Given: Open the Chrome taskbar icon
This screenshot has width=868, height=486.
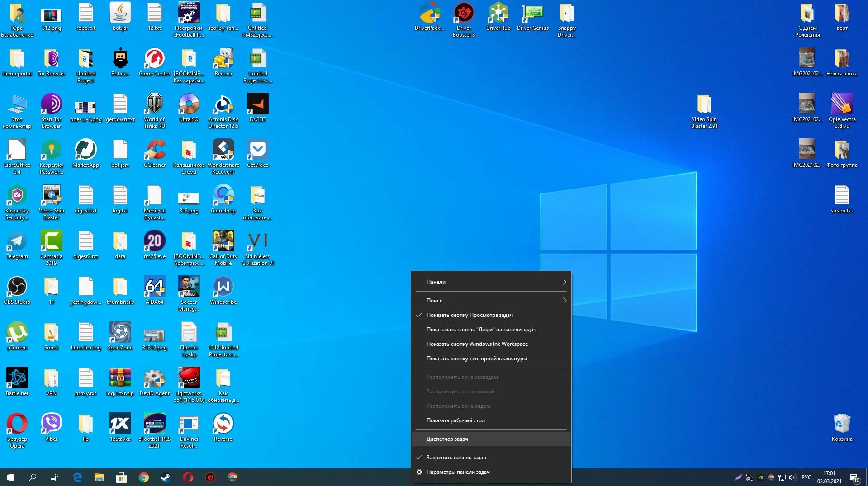Looking at the screenshot, I should (144, 477).
